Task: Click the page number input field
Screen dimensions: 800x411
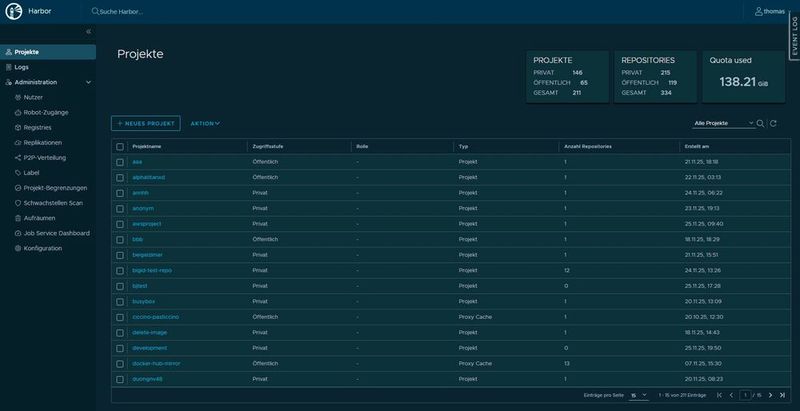Action: point(745,395)
